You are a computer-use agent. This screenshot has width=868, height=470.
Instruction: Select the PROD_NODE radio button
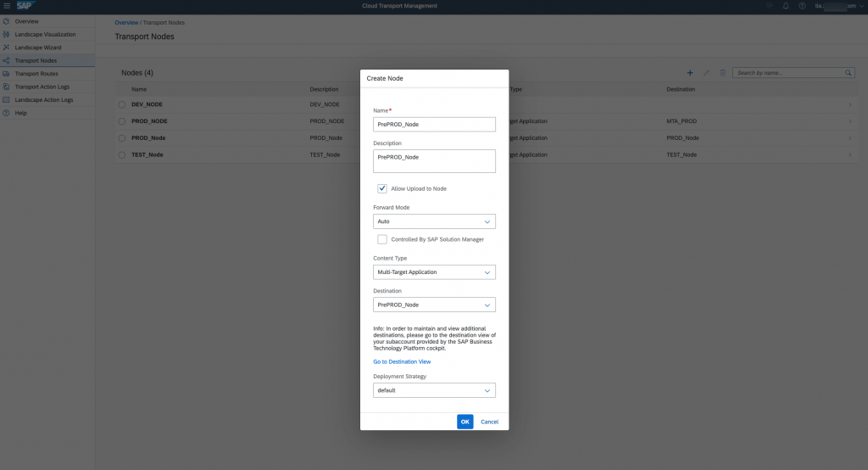click(122, 121)
